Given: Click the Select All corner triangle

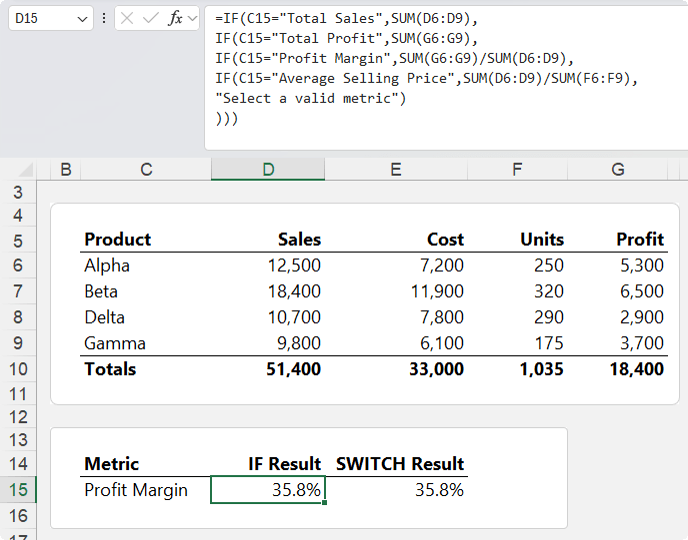Looking at the screenshot, I should [26, 169].
